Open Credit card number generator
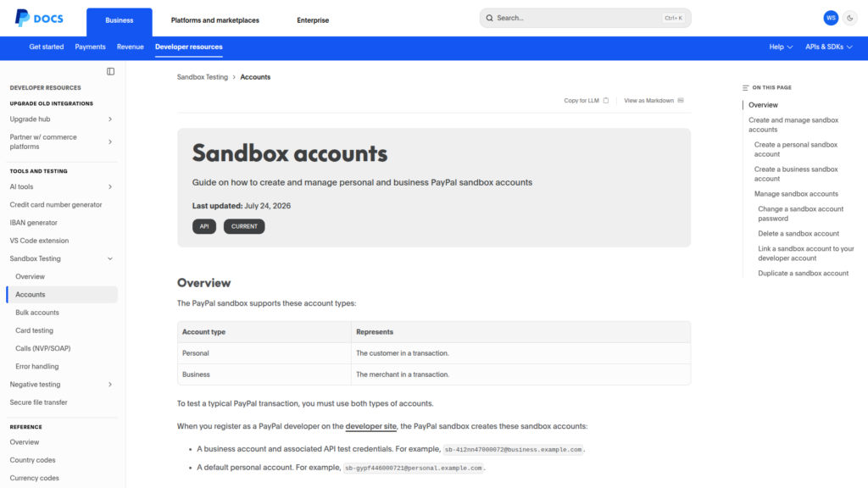This screenshot has width=868, height=488. click(56, 205)
